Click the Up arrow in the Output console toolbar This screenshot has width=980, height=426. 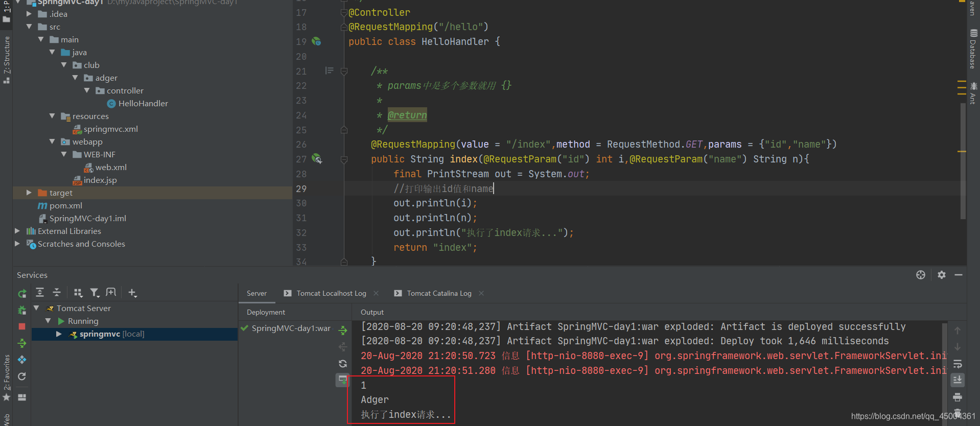[958, 330]
